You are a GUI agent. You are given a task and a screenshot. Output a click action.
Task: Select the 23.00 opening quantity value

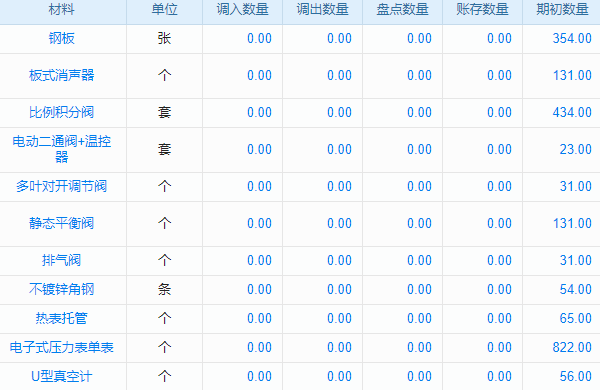[576, 149]
